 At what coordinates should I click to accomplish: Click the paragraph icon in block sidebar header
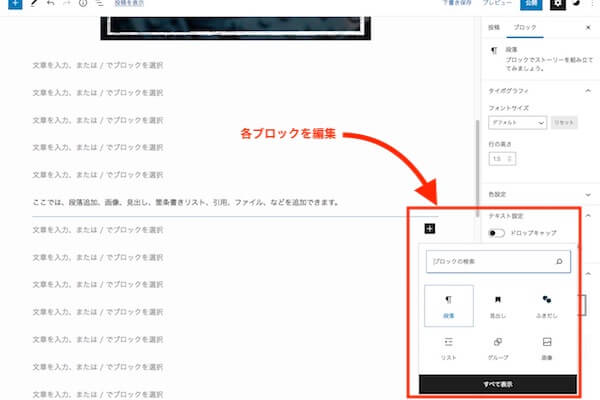(494, 51)
